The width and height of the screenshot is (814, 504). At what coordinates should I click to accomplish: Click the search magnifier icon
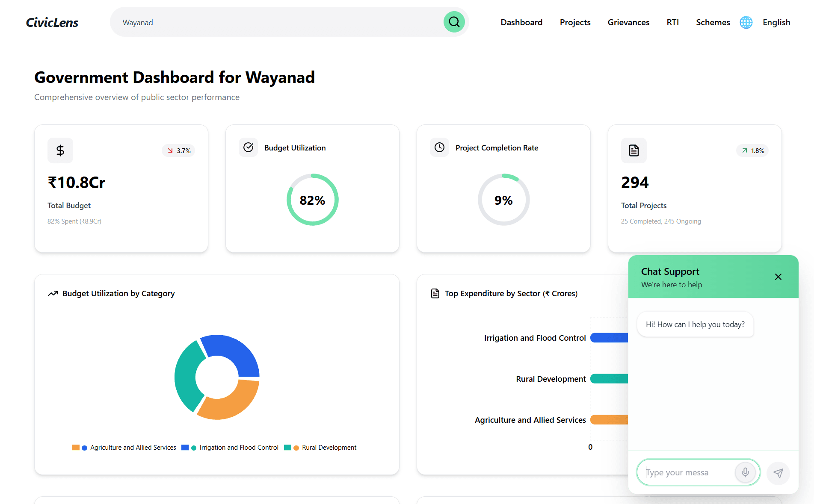click(454, 22)
